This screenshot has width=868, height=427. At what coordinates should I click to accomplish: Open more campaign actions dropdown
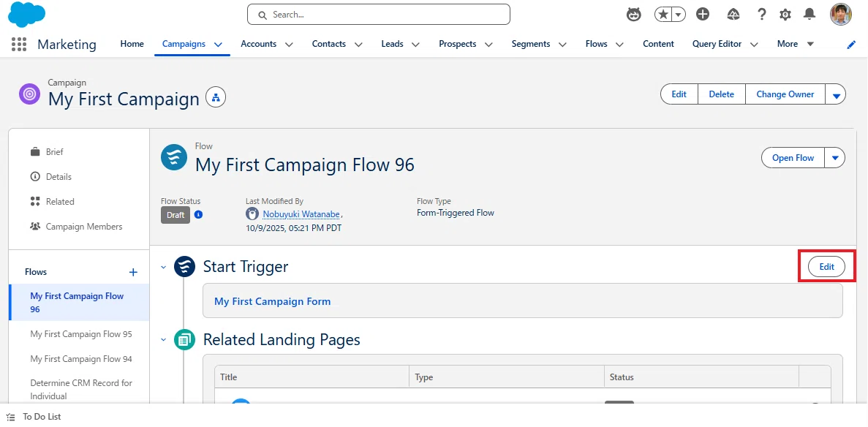tap(836, 94)
